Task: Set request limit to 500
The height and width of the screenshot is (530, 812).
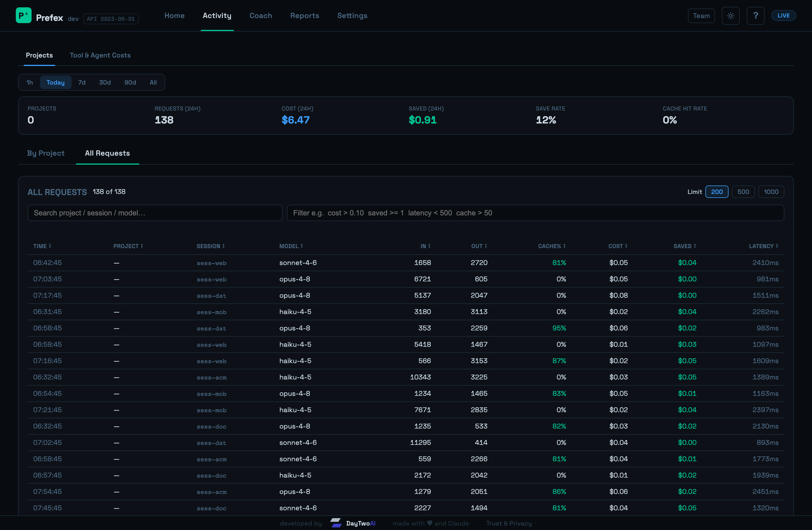Action: click(x=743, y=192)
